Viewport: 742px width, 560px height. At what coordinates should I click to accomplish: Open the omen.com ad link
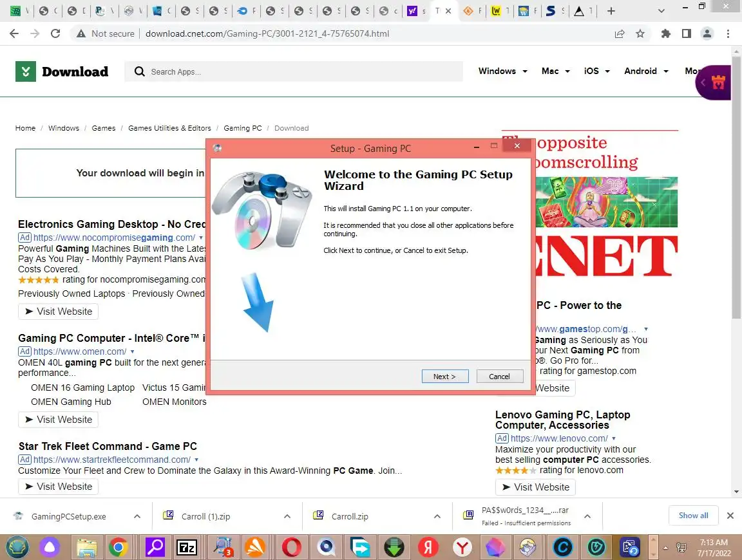click(79, 351)
